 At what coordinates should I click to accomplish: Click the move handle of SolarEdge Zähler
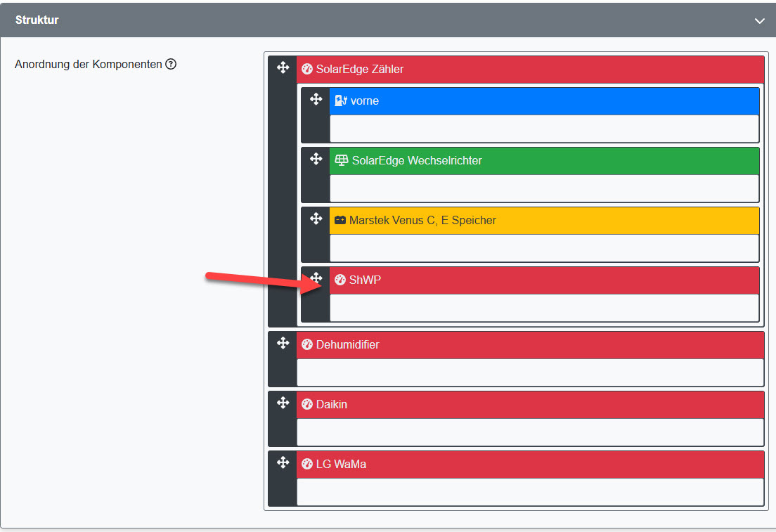[283, 67]
